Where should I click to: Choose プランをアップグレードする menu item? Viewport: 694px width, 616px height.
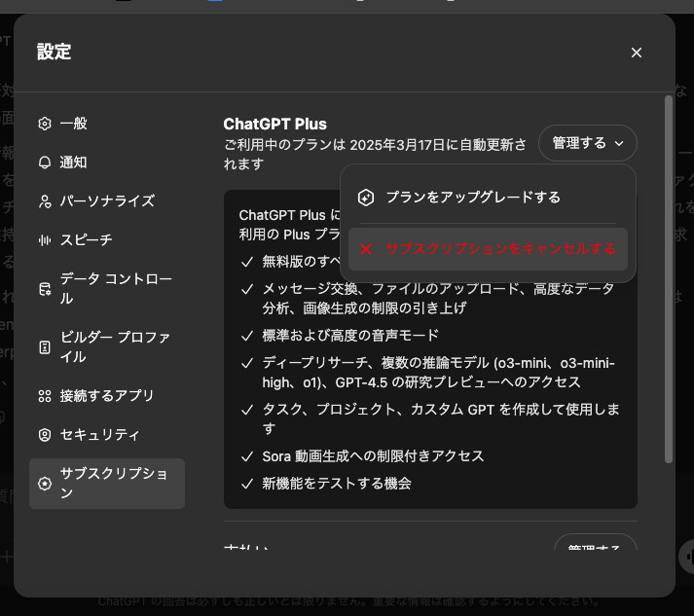click(x=489, y=198)
